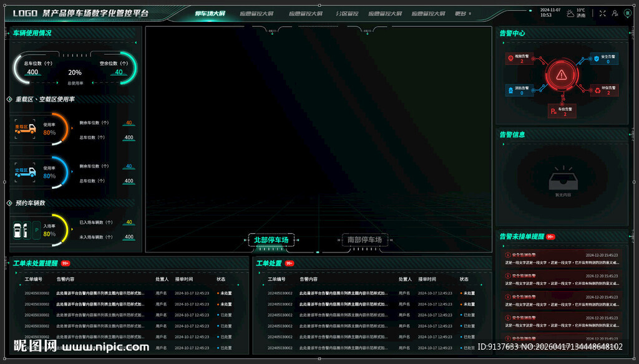Switch to 北部停车场 parking lot
Image resolution: width=639 pixels, height=364 pixels.
coord(271,240)
